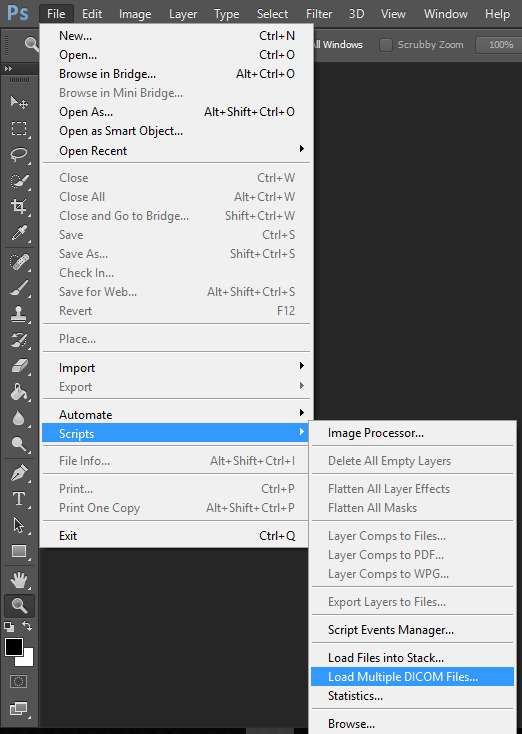Select the Quick Selection tool
Viewport: 522px width, 734px height.
(19, 181)
